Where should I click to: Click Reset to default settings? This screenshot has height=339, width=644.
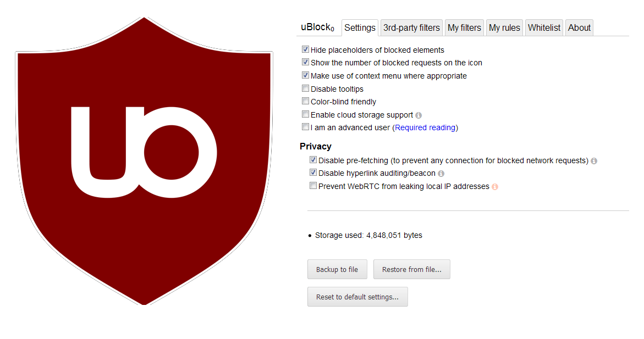[357, 296]
